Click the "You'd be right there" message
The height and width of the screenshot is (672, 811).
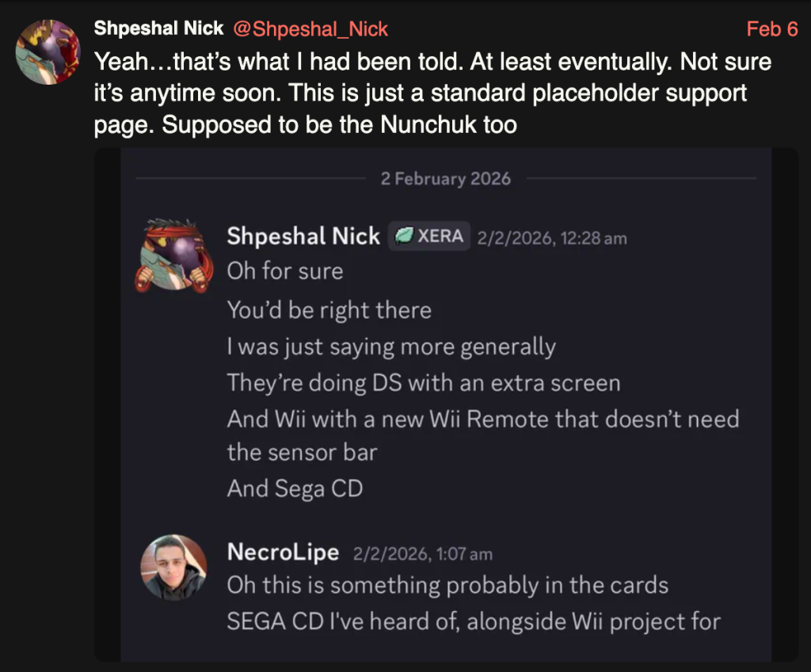point(329,310)
